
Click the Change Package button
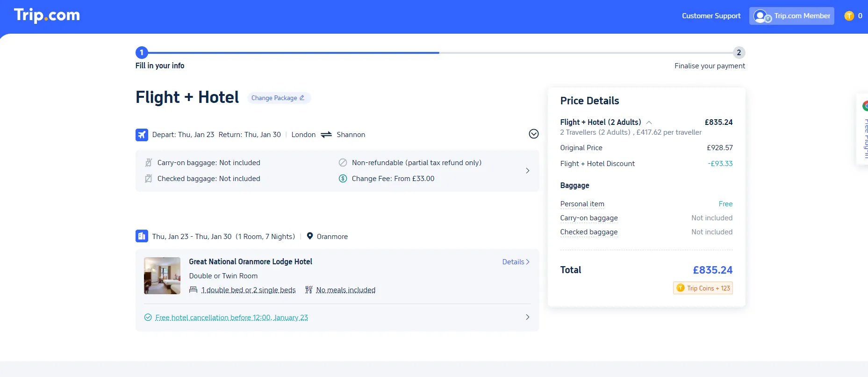click(278, 98)
